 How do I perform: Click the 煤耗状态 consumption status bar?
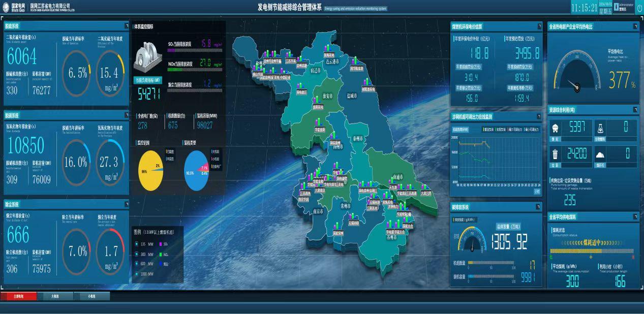(593, 250)
